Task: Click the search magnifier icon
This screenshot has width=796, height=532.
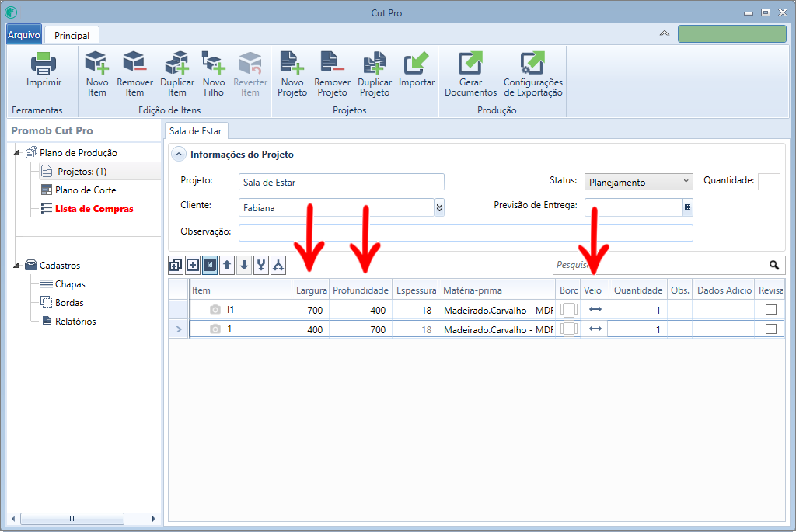Action: 773,265
